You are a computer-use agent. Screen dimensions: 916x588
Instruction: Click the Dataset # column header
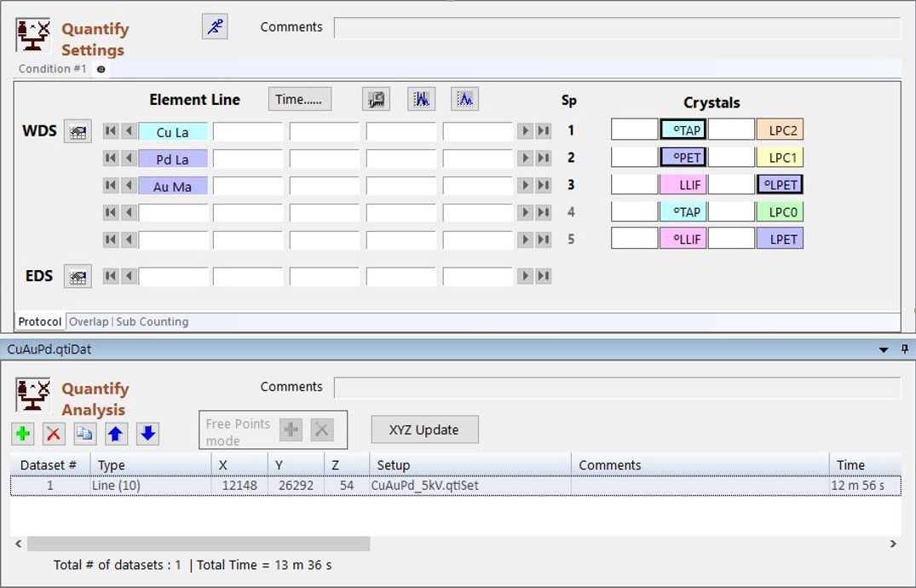[x=50, y=465]
